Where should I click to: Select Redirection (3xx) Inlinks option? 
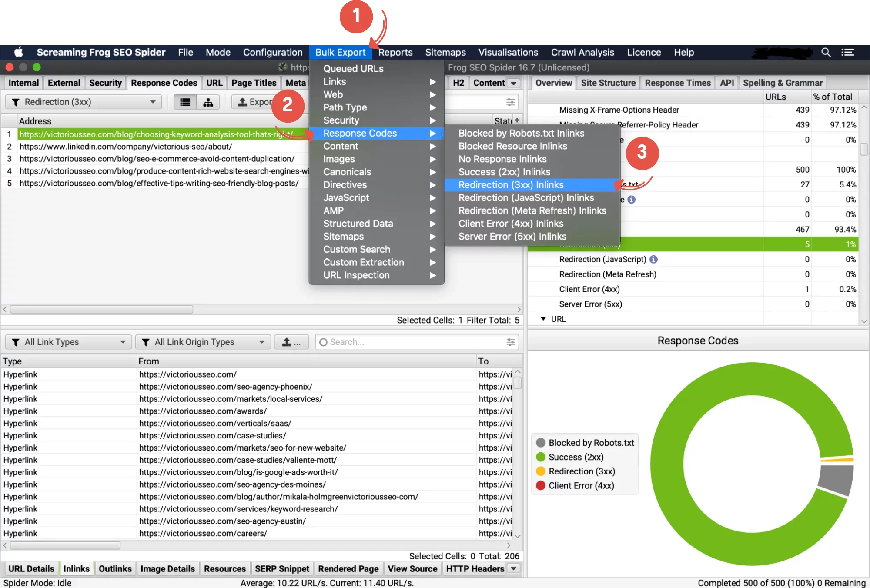point(511,184)
